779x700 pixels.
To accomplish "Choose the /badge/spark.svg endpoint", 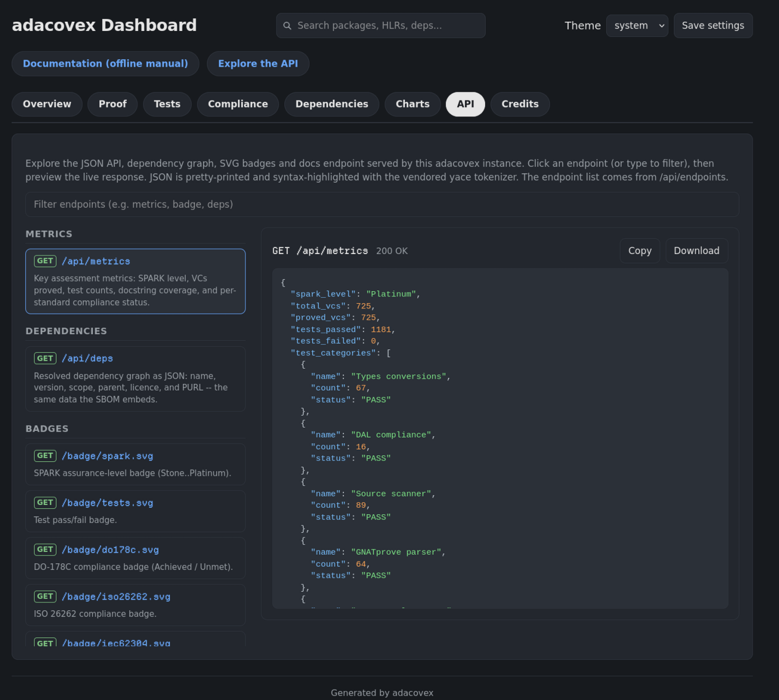I will 135,464.
